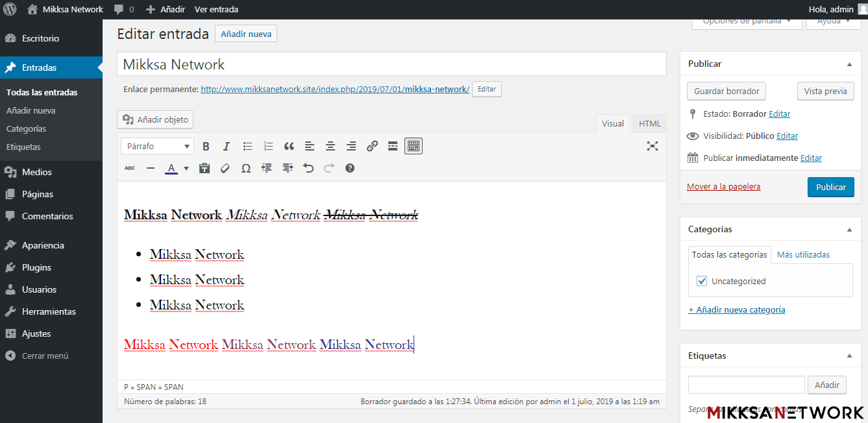Apply italic formatting to text
868x423 pixels.
[227, 147]
